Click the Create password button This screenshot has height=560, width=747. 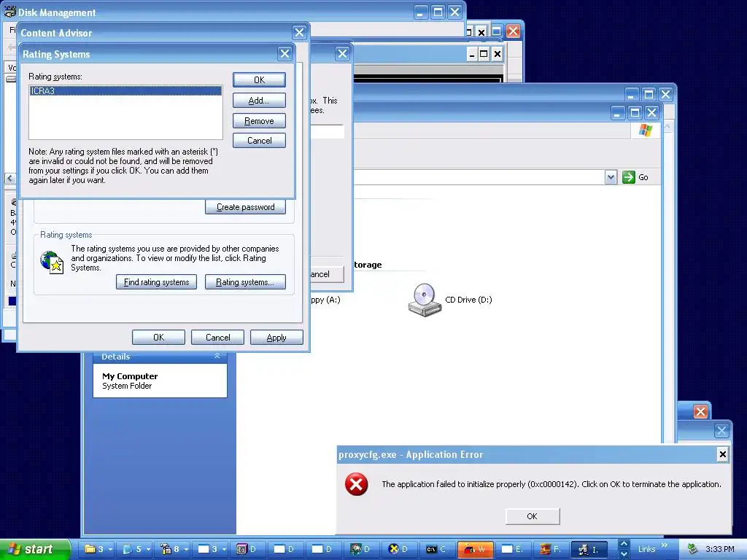pyautogui.click(x=245, y=207)
